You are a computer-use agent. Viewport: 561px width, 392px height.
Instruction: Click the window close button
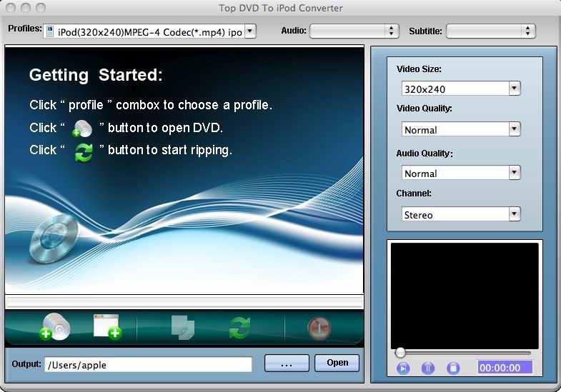coord(11,8)
